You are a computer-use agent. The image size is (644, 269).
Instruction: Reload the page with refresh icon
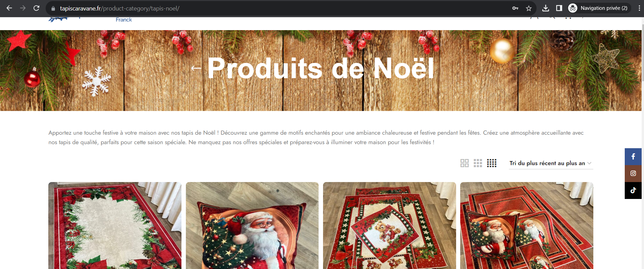coord(36,8)
